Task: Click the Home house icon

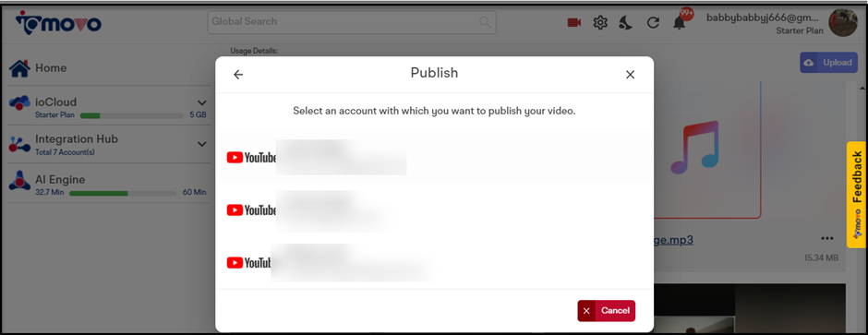Action: coord(19,68)
